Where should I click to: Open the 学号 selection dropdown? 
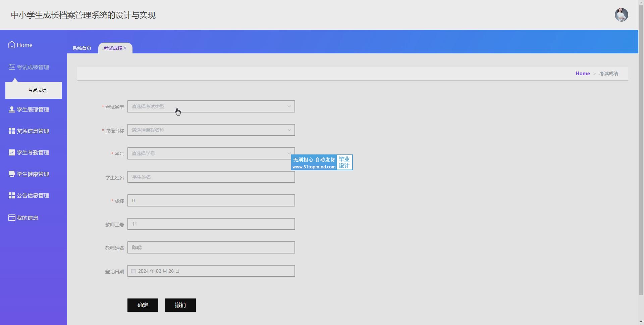point(208,154)
